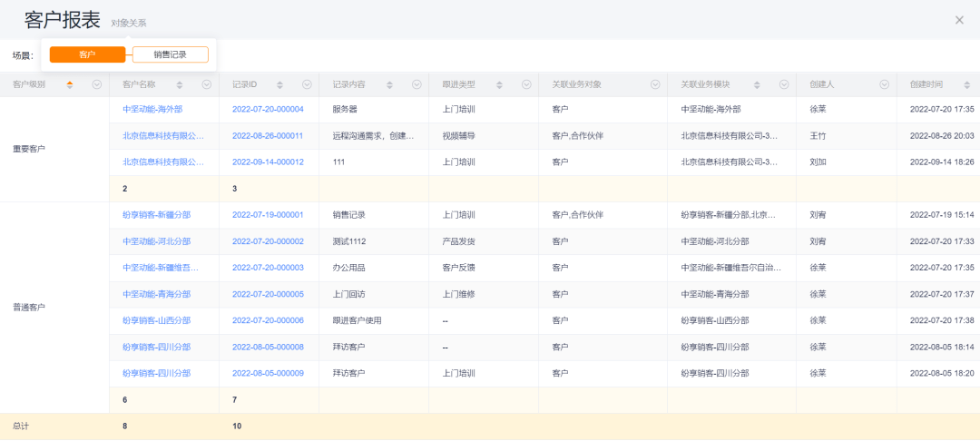Open record 2022-07-20-000005

click(268, 294)
